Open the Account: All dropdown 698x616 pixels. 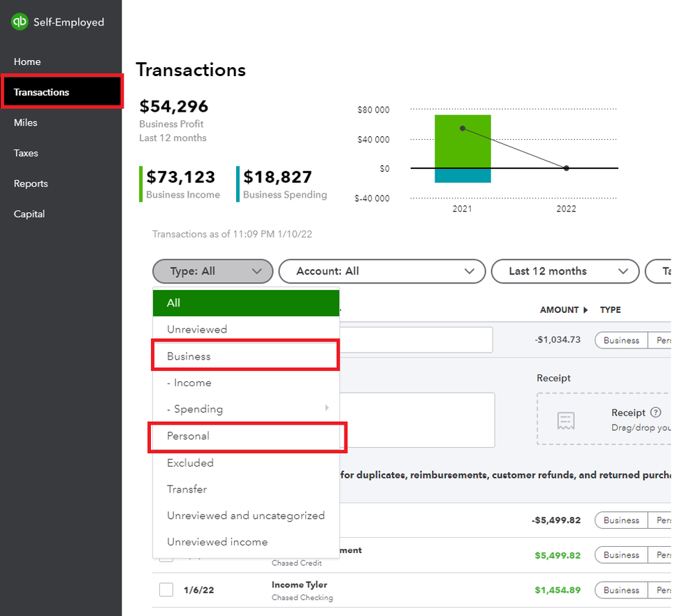[382, 271]
